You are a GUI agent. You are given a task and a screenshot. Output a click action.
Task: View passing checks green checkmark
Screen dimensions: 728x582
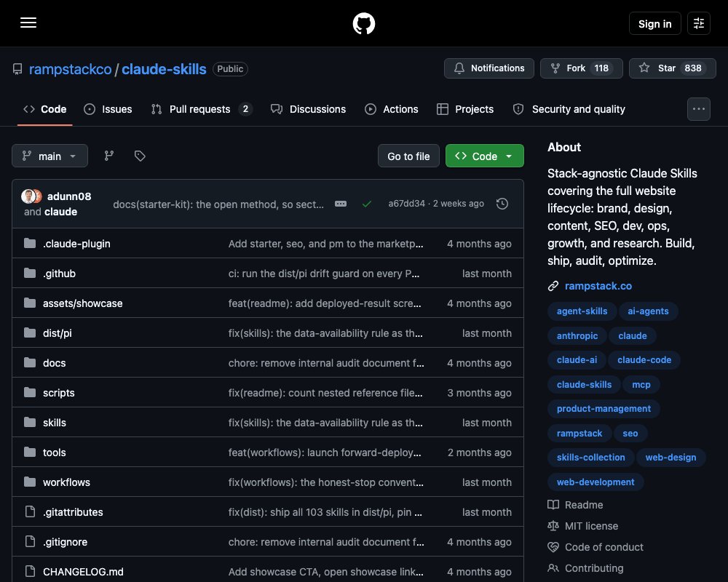pos(367,204)
